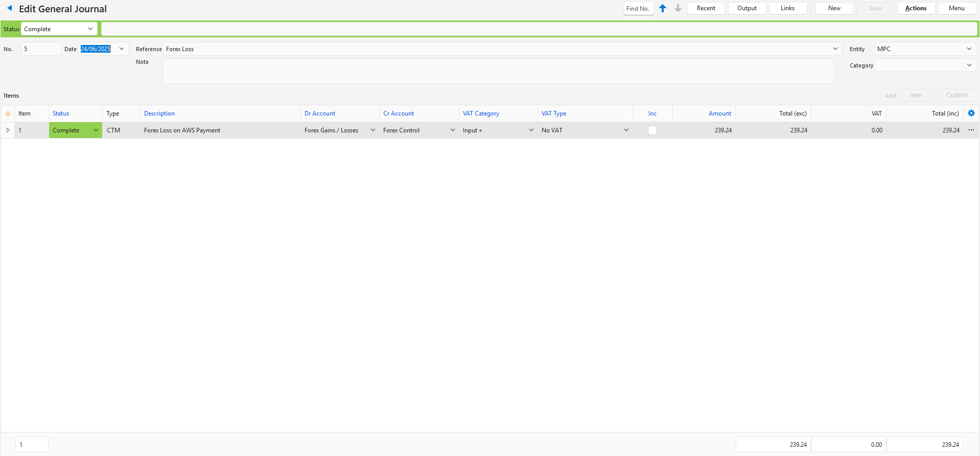Open the Menu button

[x=956, y=8]
